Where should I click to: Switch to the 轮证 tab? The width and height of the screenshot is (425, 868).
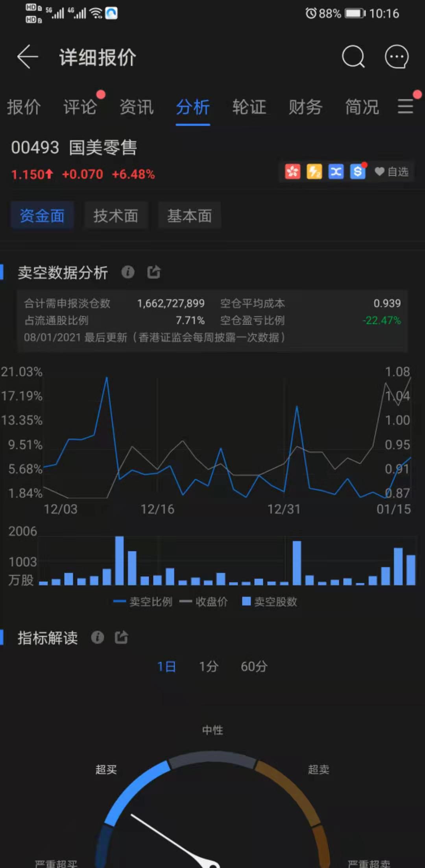pos(249,107)
